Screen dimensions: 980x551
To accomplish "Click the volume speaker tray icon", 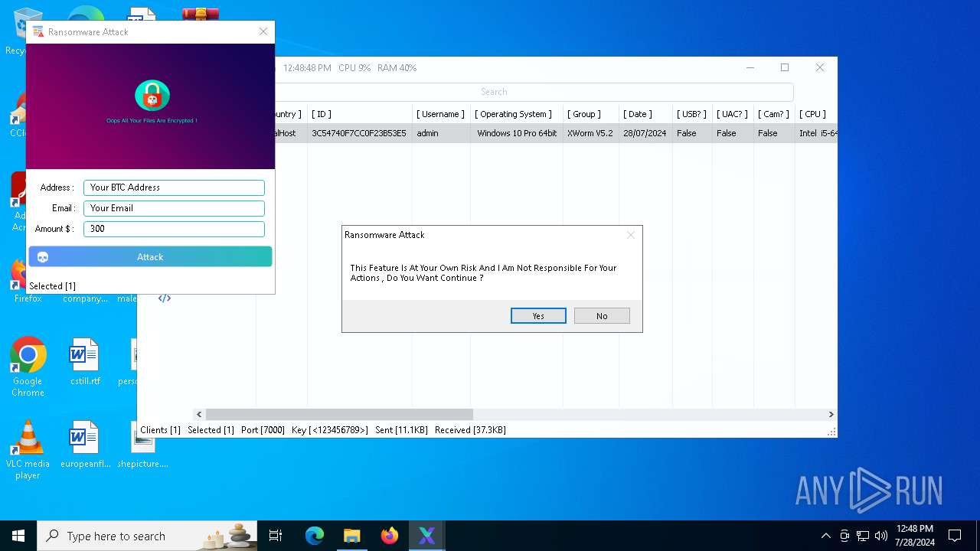I will tap(881, 536).
